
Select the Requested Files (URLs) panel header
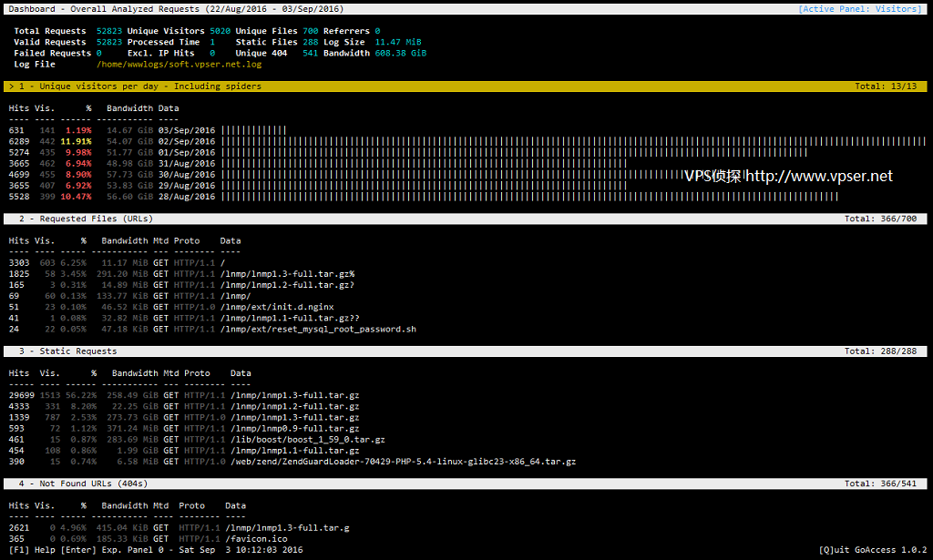466,219
